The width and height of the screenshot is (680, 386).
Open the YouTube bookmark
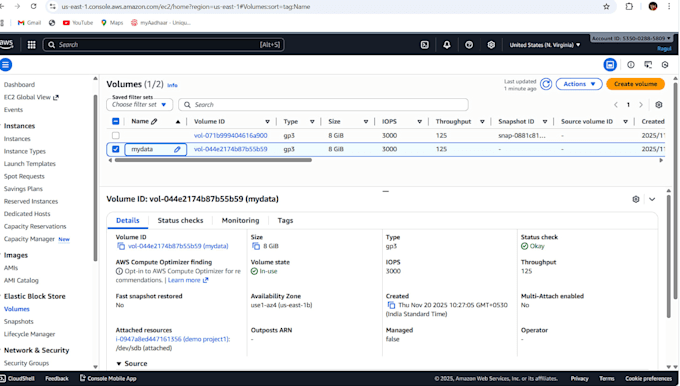tap(78, 23)
